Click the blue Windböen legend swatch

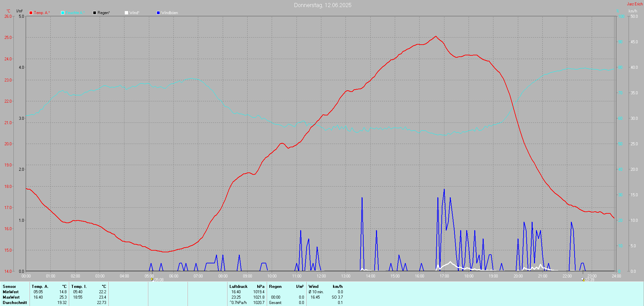coord(158,13)
